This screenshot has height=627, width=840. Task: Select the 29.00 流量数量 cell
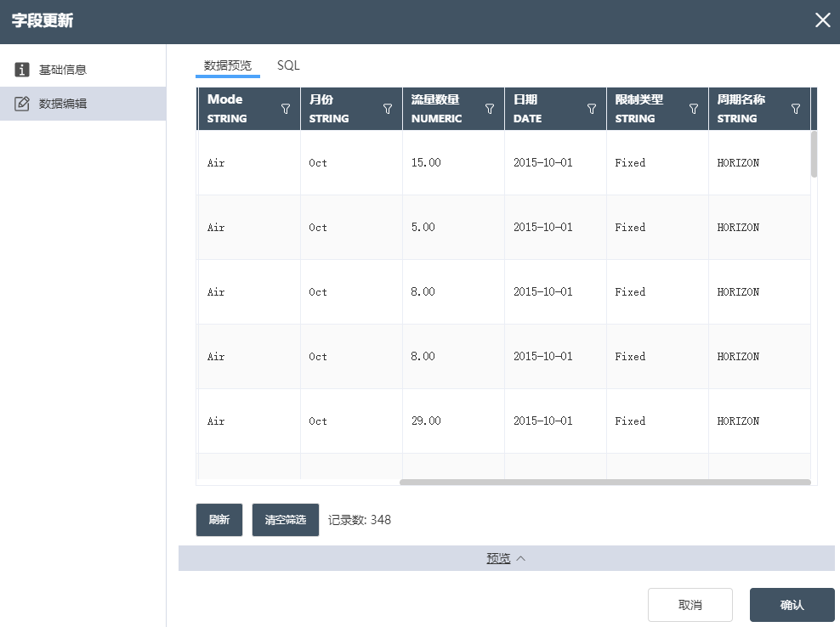[x=426, y=421]
